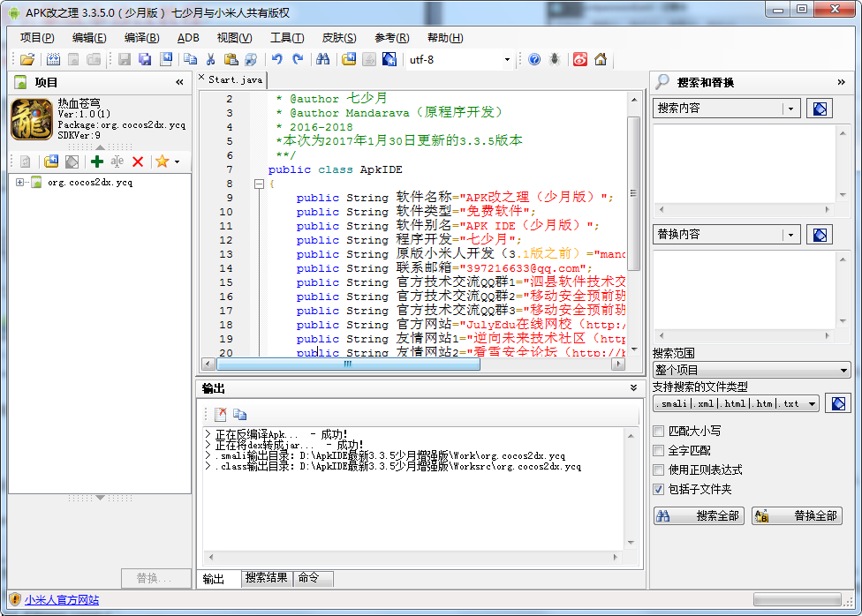Viewport: 862px width, 616px height.
Task: Switch to the 搜索结果 tab
Action: click(x=267, y=578)
